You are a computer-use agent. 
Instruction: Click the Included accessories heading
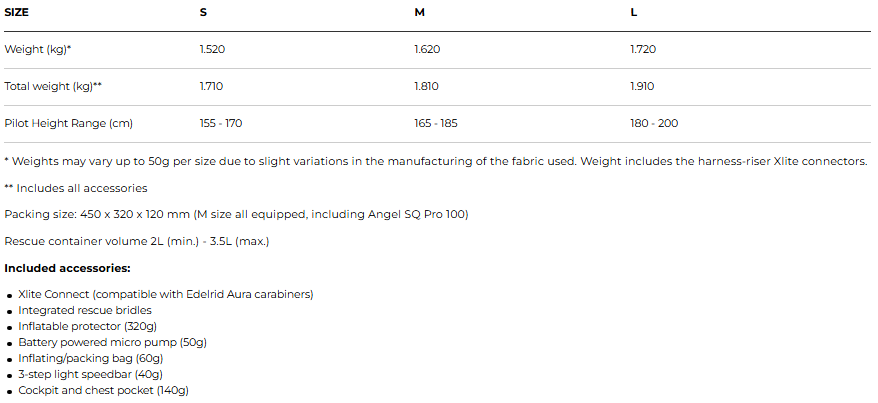tap(68, 268)
